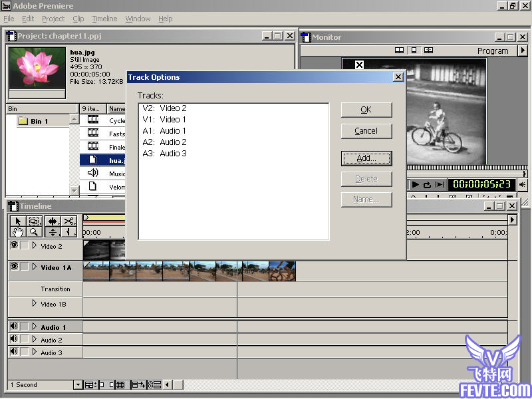Select the Rolling Edit tool
Screen dimensions: 532x399
(x=53, y=221)
